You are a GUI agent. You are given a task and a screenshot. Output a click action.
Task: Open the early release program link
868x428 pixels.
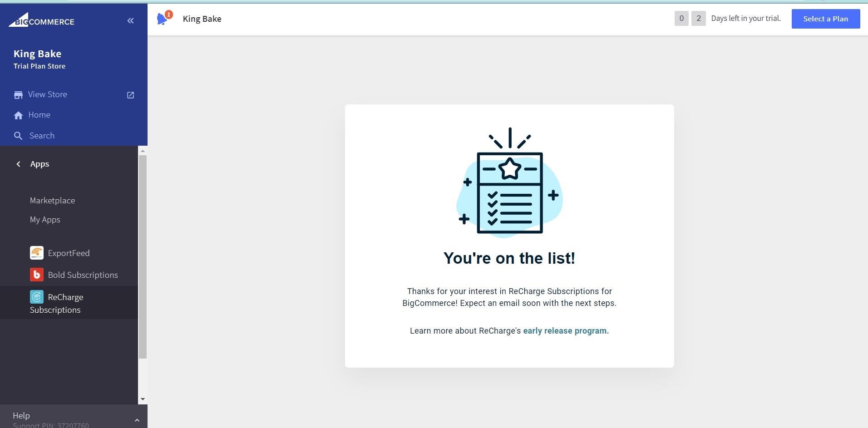[566, 331]
